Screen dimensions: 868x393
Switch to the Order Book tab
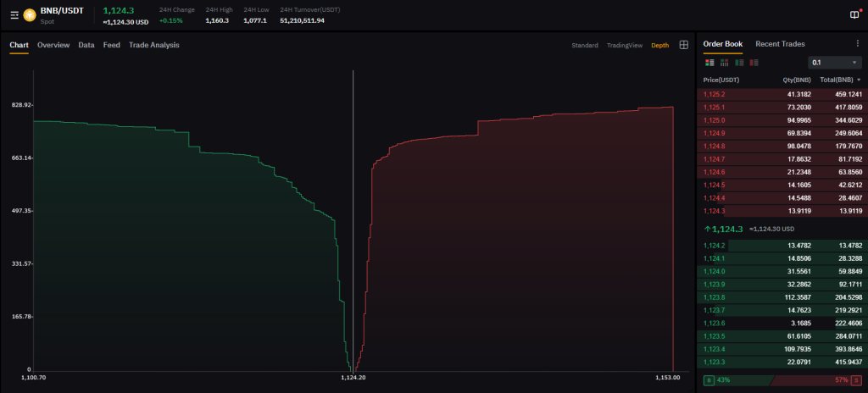point(723,44)
